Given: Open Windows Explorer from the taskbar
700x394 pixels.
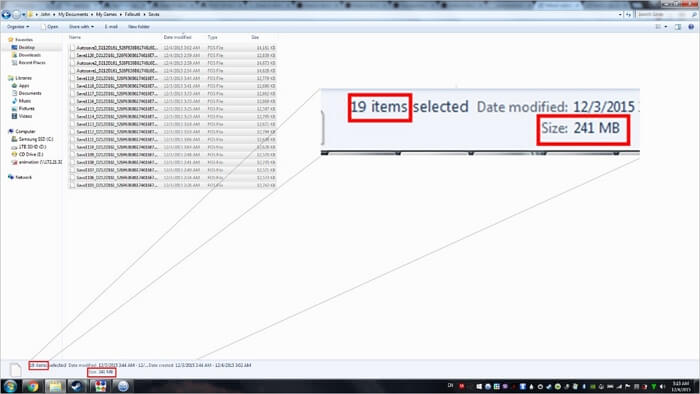Looking at the screenshot, I should [x=55, y=386].
